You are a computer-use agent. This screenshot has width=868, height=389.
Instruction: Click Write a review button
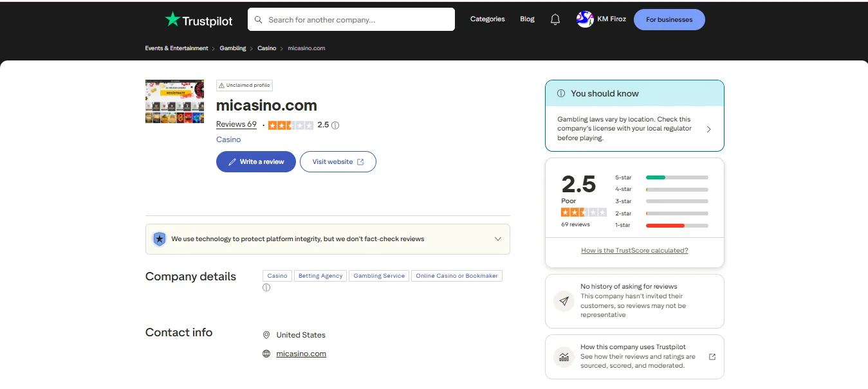256,162
